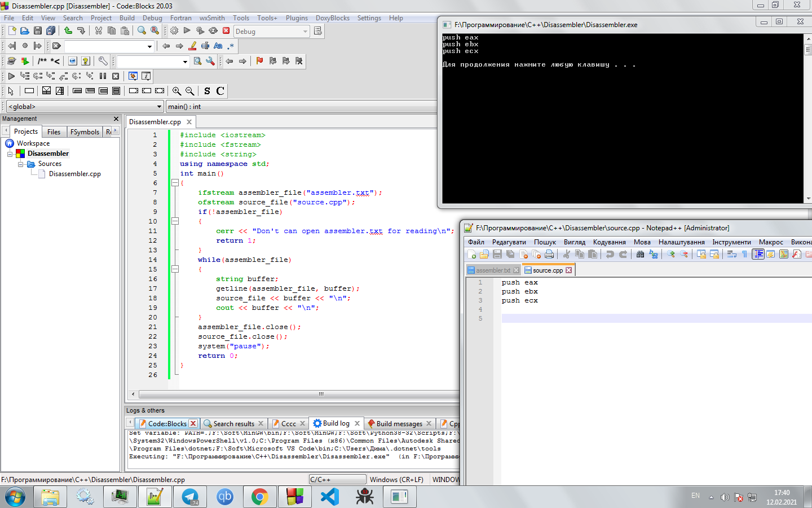Open the Мова menu in Notepad++
This screenshot has width=812, height=508.
(642, 242)
